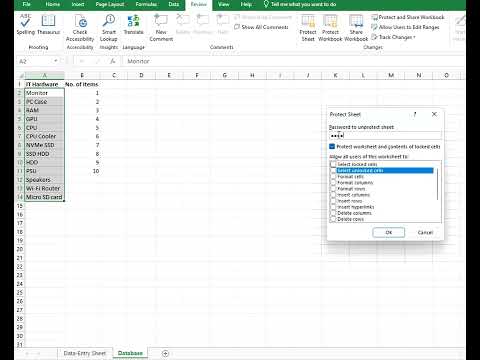This screenshot has width=480, height=360.
Task: Toggle Protect worksheet and contents checkbox
Action: [332, 147]
